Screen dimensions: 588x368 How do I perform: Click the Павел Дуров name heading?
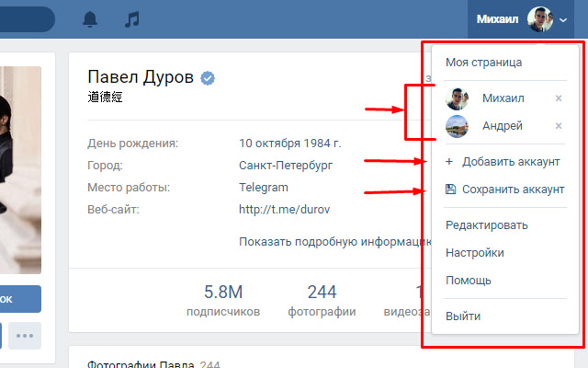141,77
